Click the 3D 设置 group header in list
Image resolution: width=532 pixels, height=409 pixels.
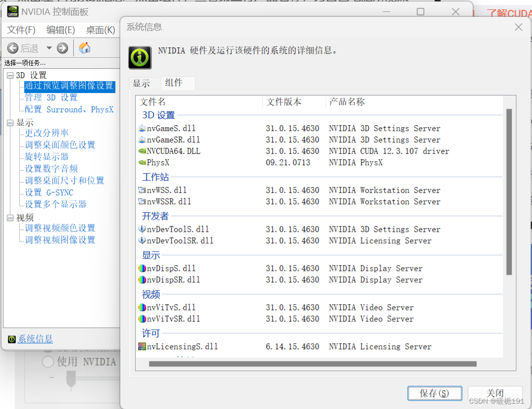[x=158, y=115]
